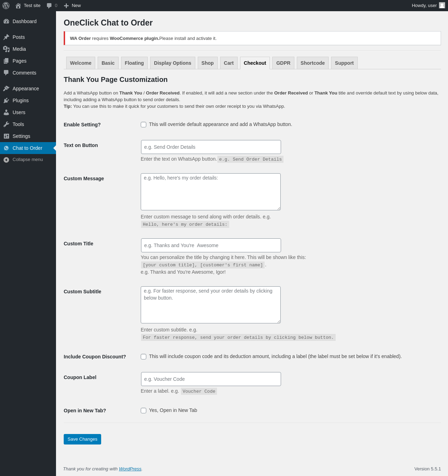
Task: Open the Shop tab
Action: (208, 63)
